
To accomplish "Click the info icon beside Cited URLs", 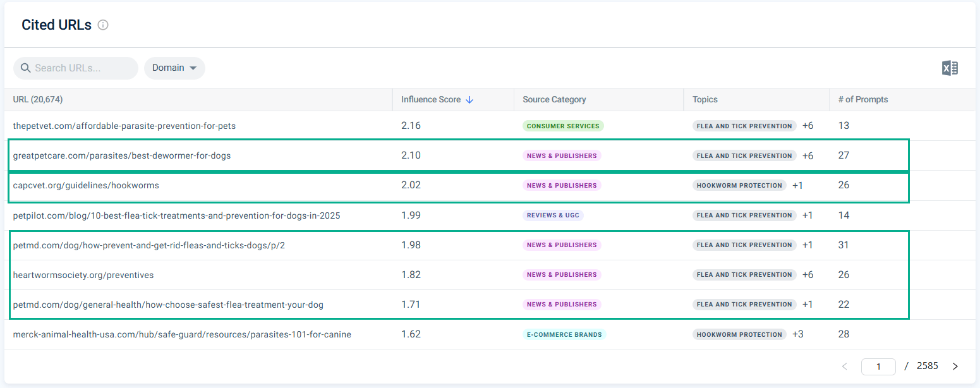I will point(103,25).
